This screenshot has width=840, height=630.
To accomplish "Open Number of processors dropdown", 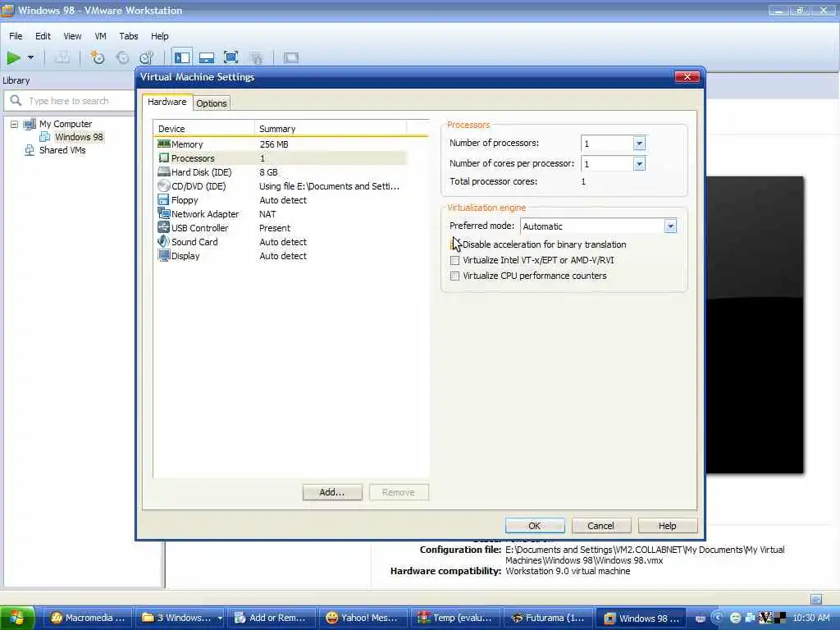I will pyautogui.click(x=639, y=144).
